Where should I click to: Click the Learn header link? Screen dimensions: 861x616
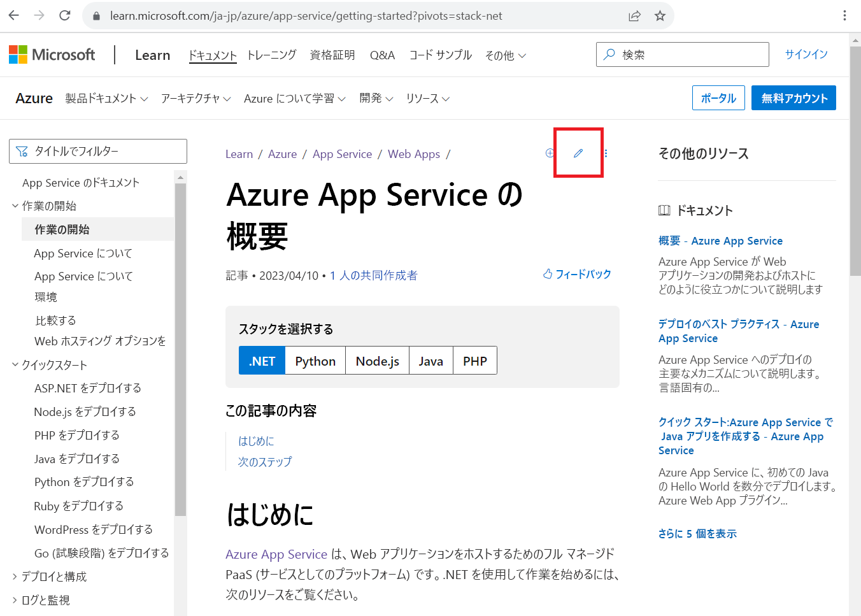[x=152, y=55]
